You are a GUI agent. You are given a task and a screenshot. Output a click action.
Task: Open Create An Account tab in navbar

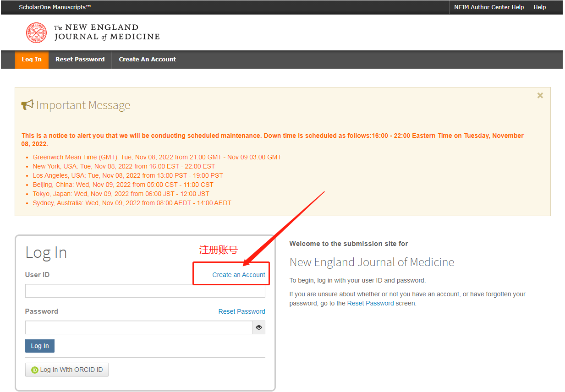point(148,60)
